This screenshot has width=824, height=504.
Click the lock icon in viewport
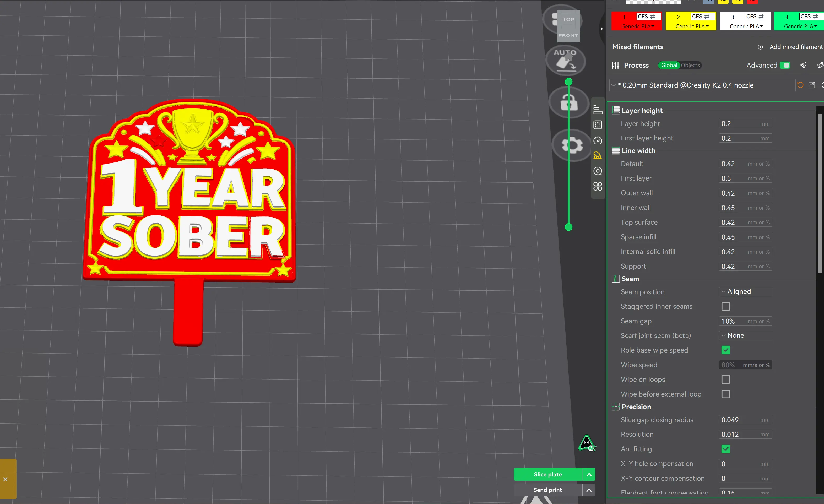(569, 102)
